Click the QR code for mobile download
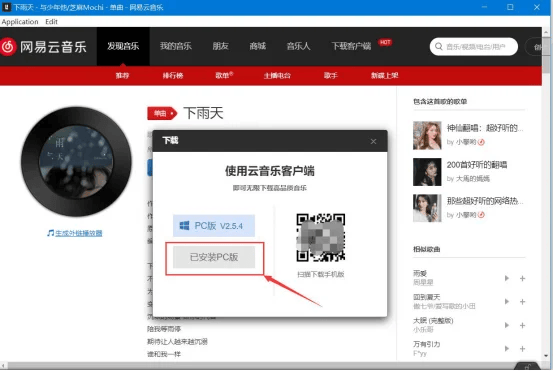This screenshot has height=371, width=553. (x=321, y=237)
